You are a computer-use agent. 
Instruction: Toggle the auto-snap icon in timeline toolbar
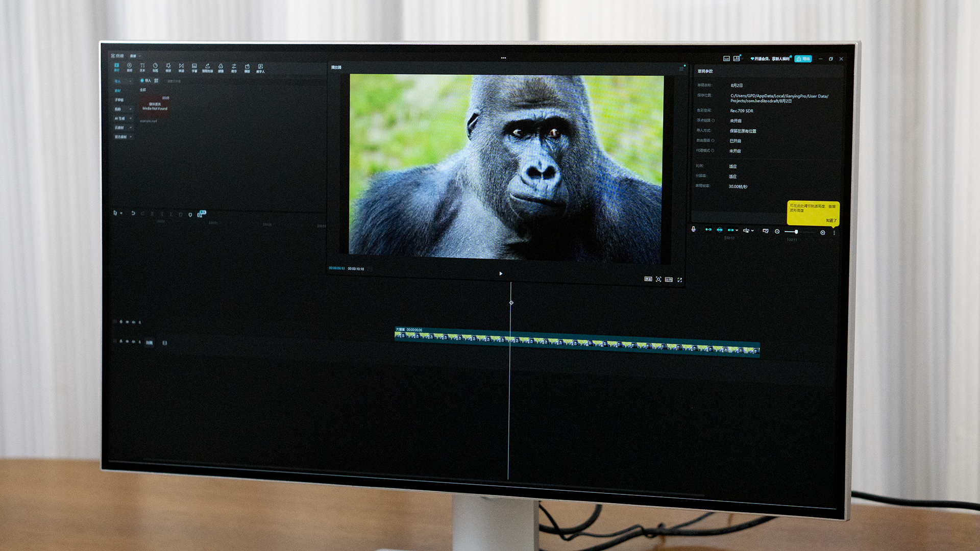click(719, 230)
